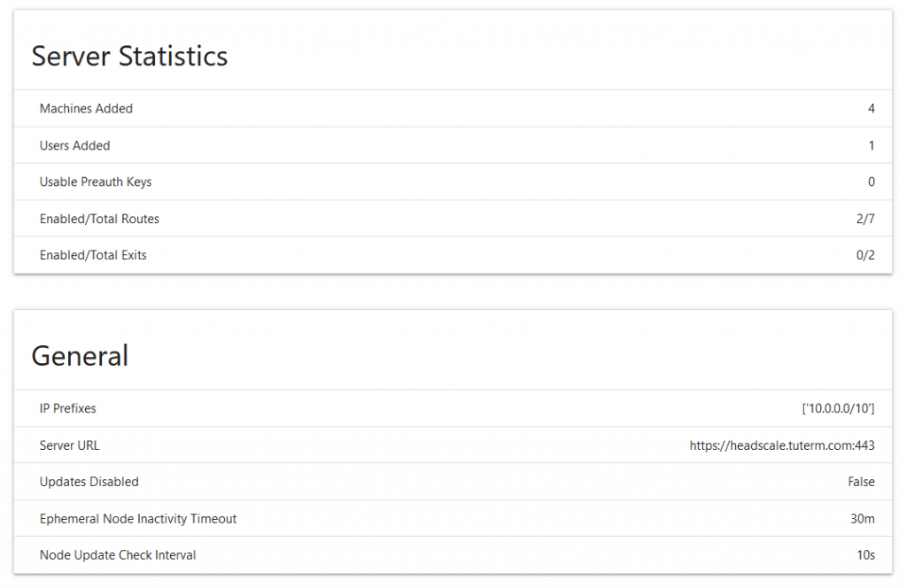Viewport: 907px width, 588px height.
Task: Click the routes value 2/7
Action: point(865,219)
